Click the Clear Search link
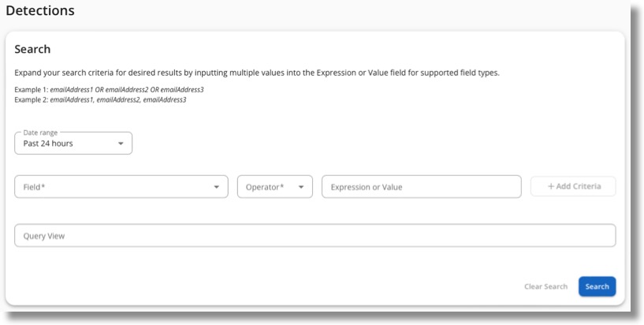Viewport: 644px width, 325px height. click(545, 286)
